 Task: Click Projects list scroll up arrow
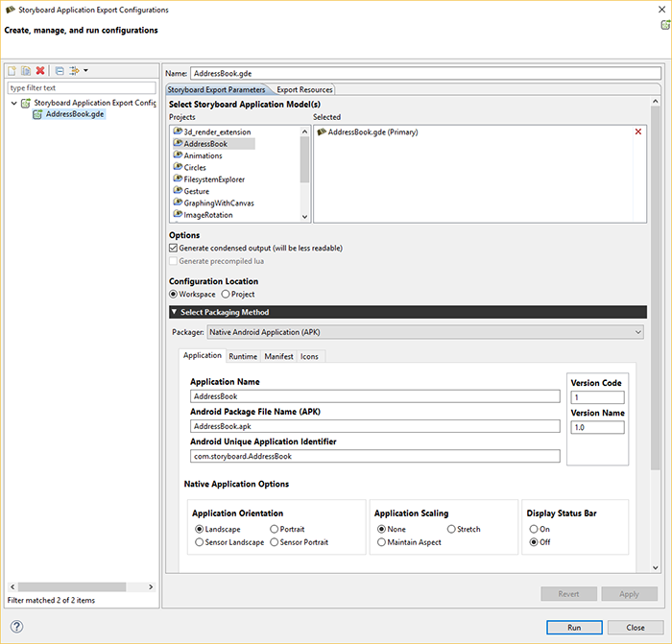[x=304, y=131]
